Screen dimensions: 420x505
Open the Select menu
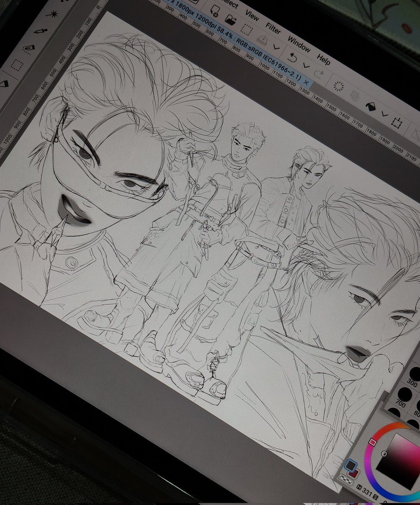[229, 3]
